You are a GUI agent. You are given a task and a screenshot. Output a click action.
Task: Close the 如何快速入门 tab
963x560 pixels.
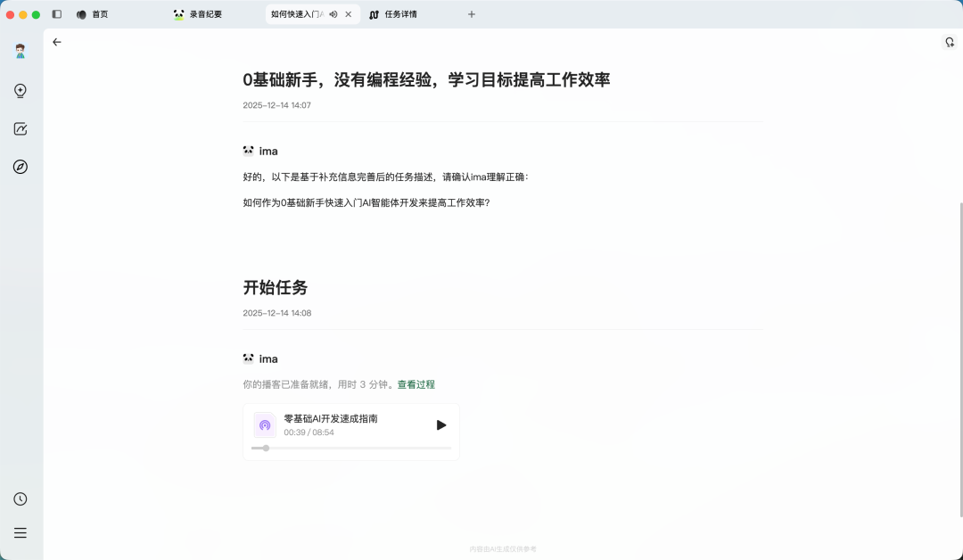coord(348,13)
